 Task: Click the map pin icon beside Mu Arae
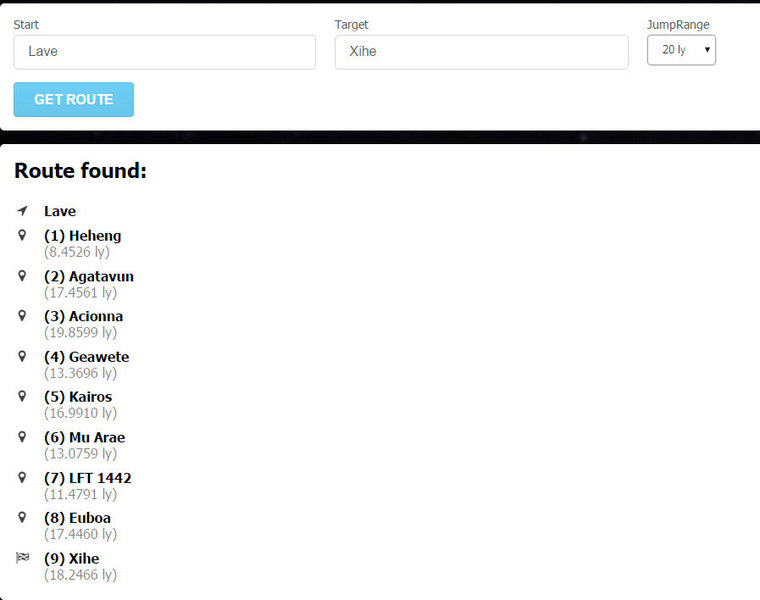click(22, 437)
